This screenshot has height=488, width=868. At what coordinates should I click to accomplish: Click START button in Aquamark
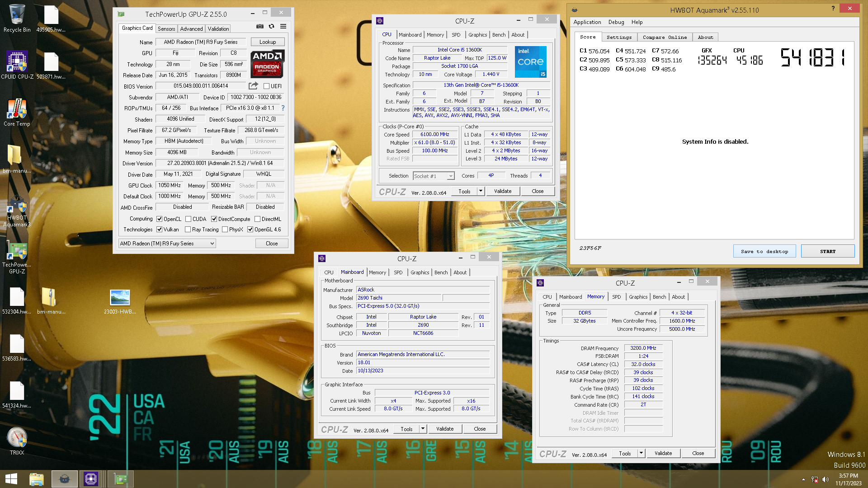828,251
